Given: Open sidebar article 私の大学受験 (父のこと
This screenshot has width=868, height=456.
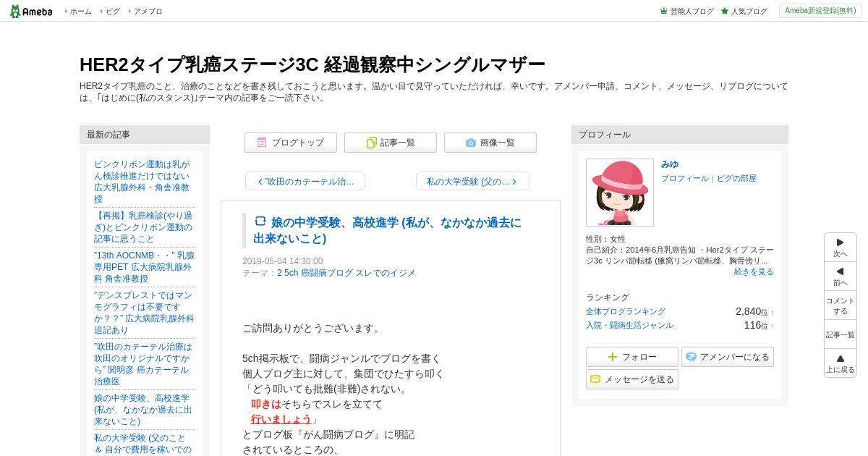Looking at the screenshot, I should pyautogui.click(x=143, y=444).
